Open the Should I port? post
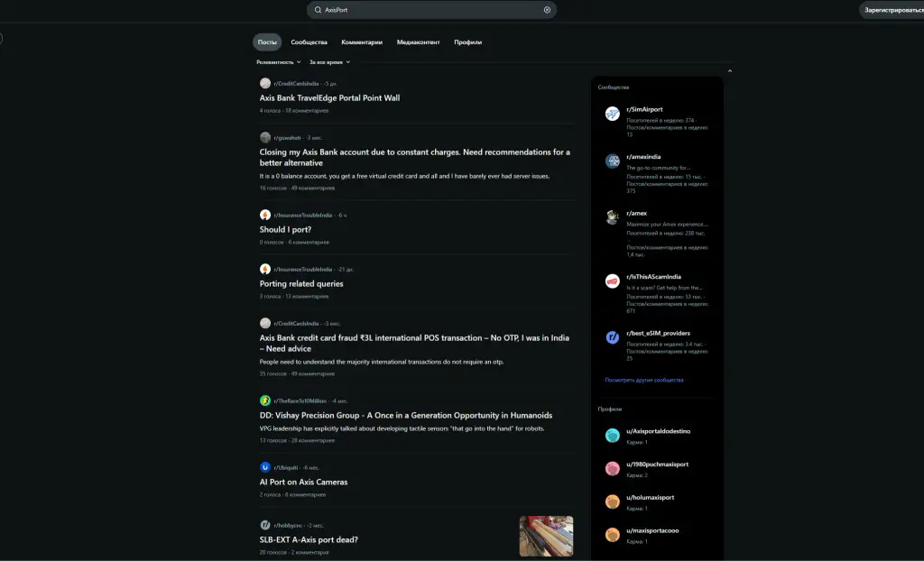The height and width of the screenshot is (561, 924). (285, 229)
